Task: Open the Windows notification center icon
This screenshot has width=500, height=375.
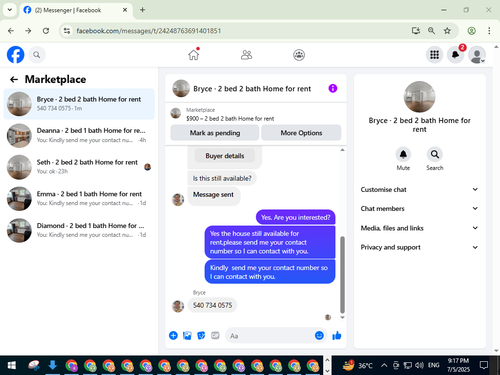Action: pyautogui.click(x=484, y=365)
